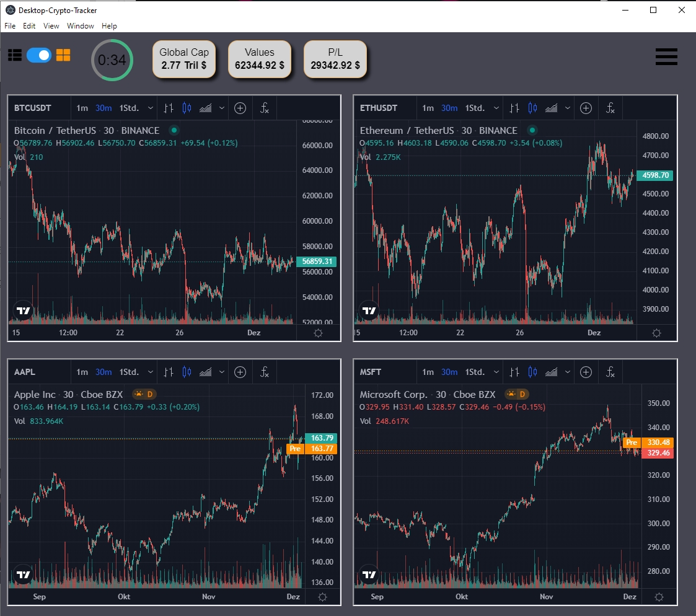Select 1m interval on BTCUSDT chart
Viewport: 696px width, 616px height.
[82, 108]
